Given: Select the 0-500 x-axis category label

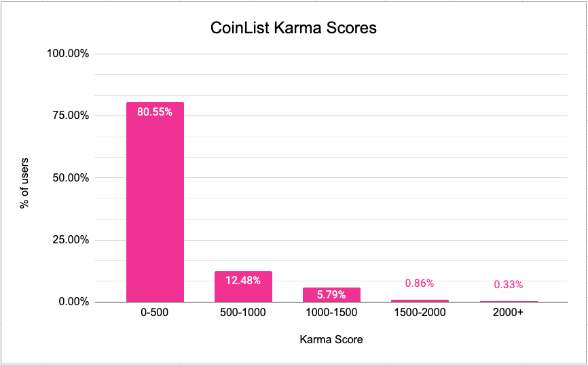Looking at the screenshot, I should [x=155, y=314].
